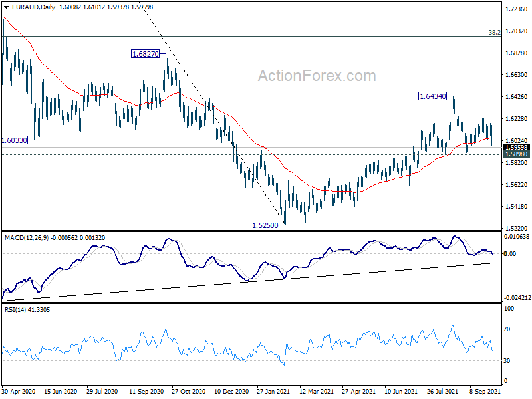
Task: Click the ActionForex.com watermark
Action: (x=317, y=76)
